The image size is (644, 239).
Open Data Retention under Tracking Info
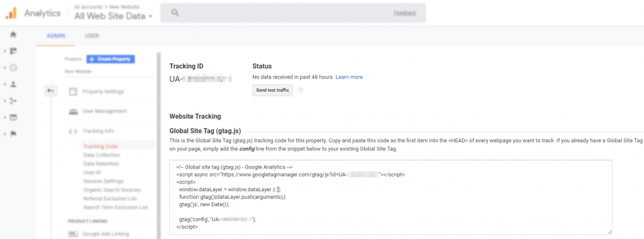click(101, 164)
